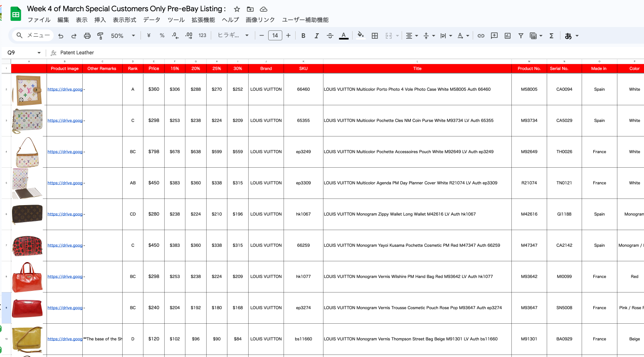Click the Sigma functions icon
Image resolution: width=644 pixels, height=357 pixels.
pyautogui.click(x=551, y=36)
